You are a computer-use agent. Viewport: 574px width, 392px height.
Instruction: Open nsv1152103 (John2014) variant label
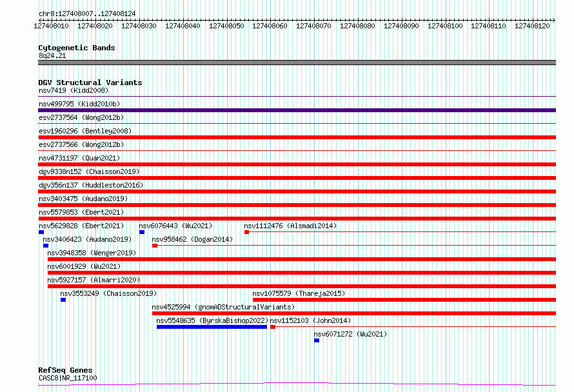tap(310, 320)
